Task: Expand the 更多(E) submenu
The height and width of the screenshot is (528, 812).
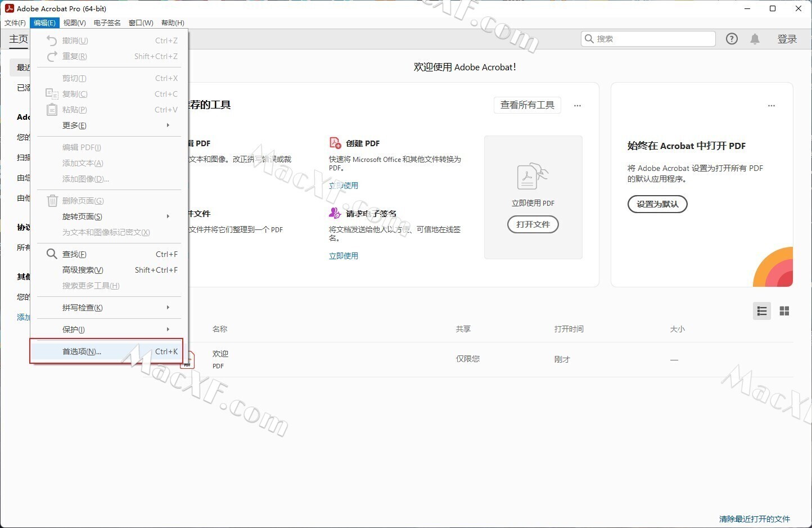Action: [109, 125]
